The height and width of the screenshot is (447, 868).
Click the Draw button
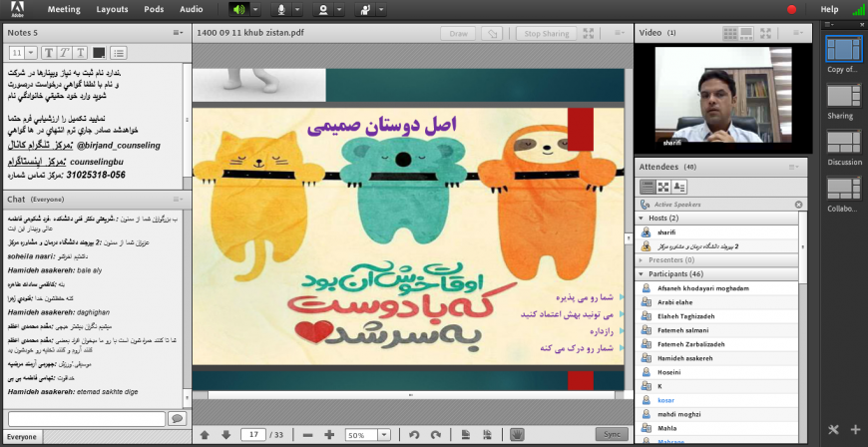point(458,33)
